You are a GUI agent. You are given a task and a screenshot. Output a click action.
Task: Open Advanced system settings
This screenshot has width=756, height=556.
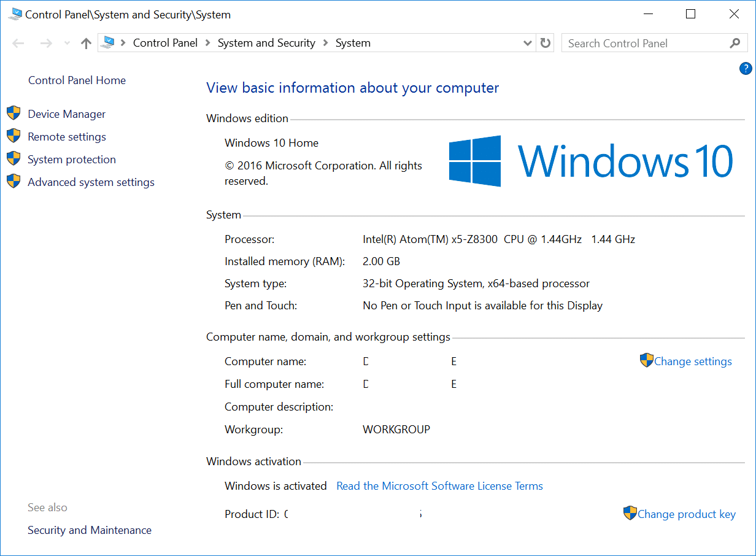[91, 182]
